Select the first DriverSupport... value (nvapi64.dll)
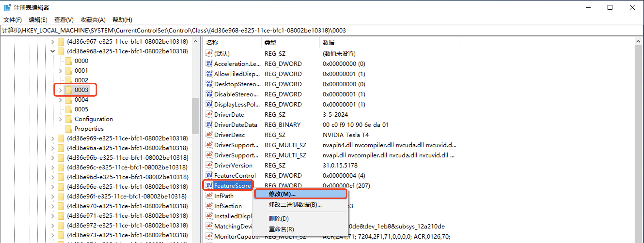This screenshot has height=243, width=644. [236, 145]
